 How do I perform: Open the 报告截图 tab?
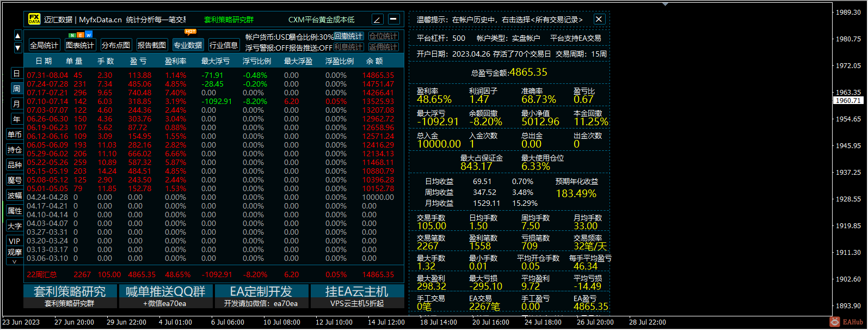152,45
